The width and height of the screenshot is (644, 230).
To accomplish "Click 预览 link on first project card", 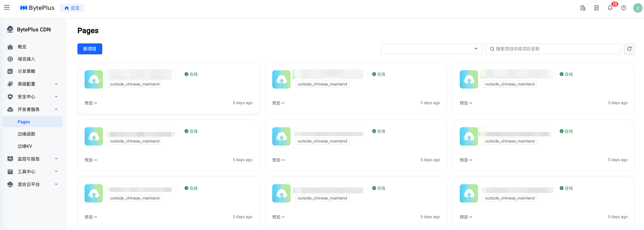I will point(91,103).
